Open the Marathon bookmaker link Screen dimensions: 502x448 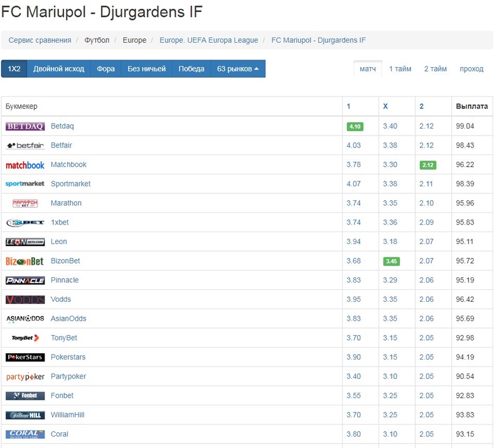pyautogui.click(x=66, y=203)
